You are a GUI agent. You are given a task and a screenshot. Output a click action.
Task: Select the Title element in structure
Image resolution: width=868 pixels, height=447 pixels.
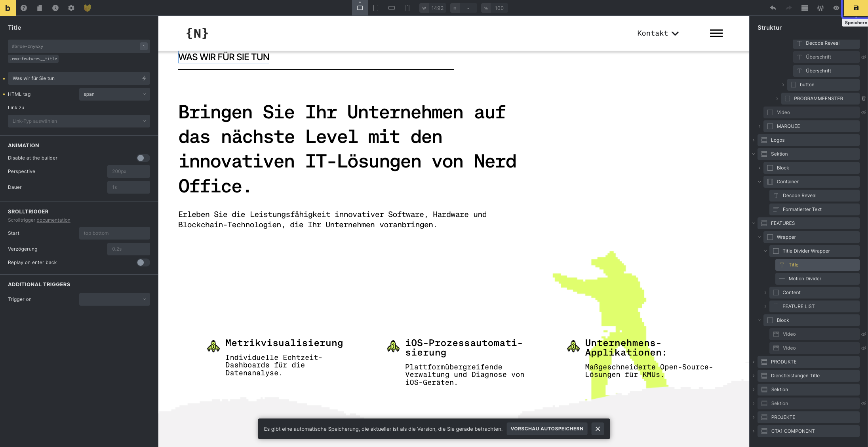pos(817,265)
